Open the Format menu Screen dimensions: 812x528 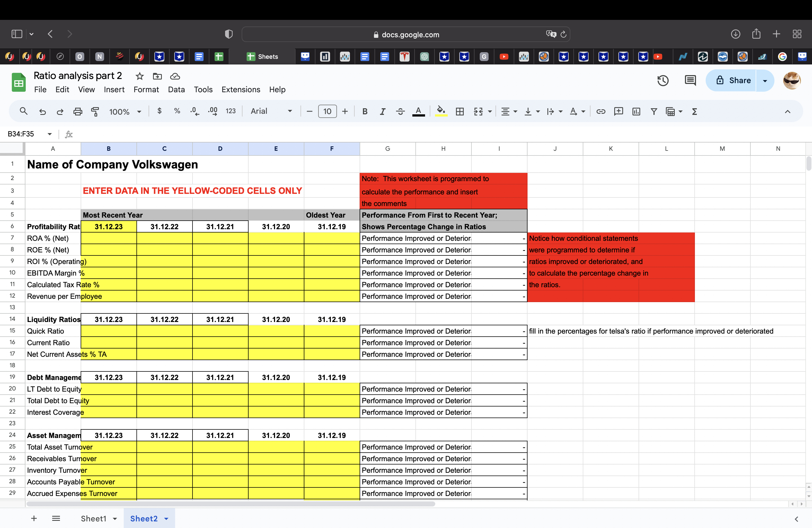tap(146, 89)
